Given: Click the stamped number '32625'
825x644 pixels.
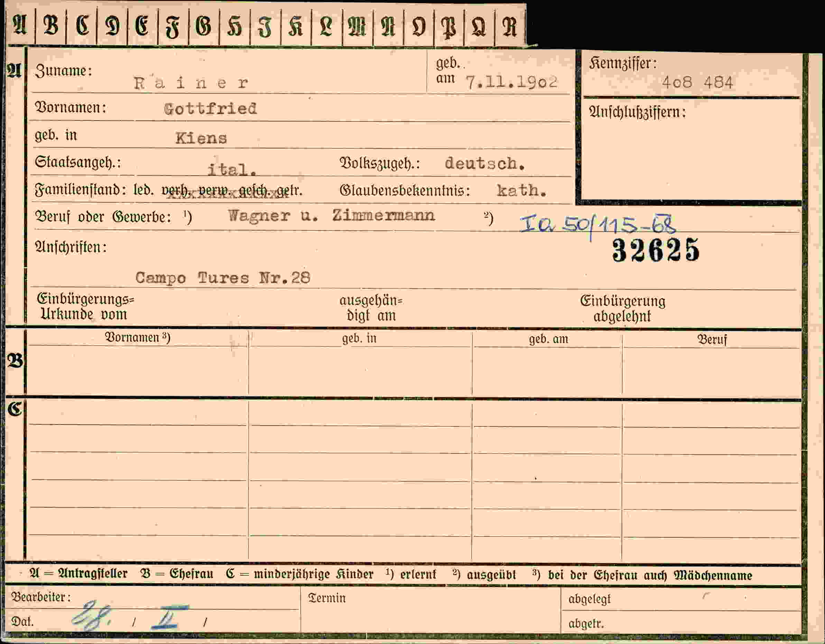Looking at the screenshot, I should (656, 250).
